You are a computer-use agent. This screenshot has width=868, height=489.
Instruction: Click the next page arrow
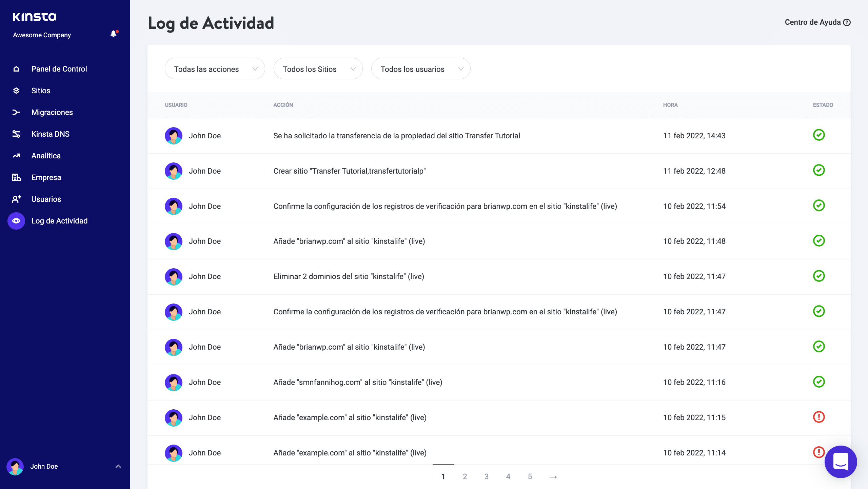click(x=553, y=477)
